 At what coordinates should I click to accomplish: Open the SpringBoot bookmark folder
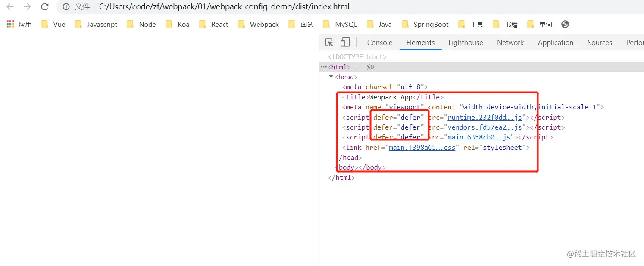tap(425, 24)
